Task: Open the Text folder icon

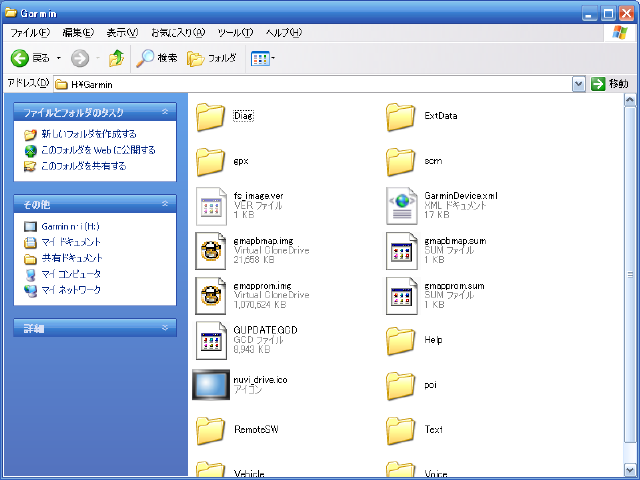Action: pos(401,431)
